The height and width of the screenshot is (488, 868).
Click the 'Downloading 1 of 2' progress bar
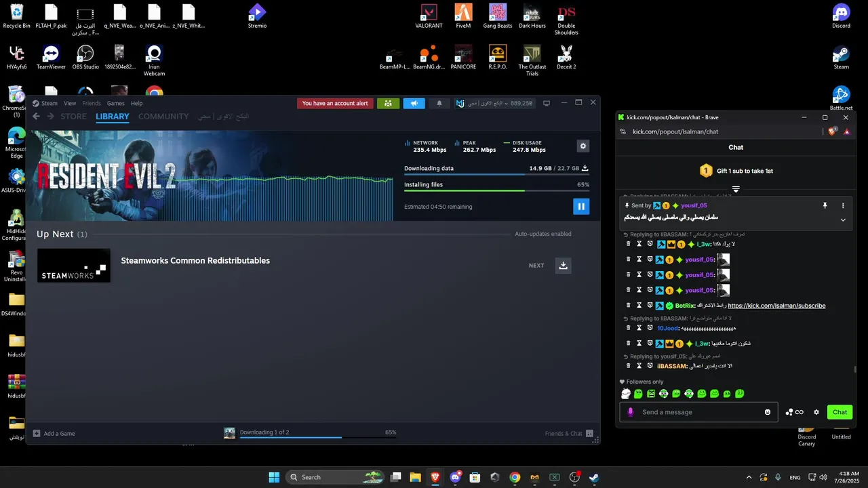tap(318, 437)
